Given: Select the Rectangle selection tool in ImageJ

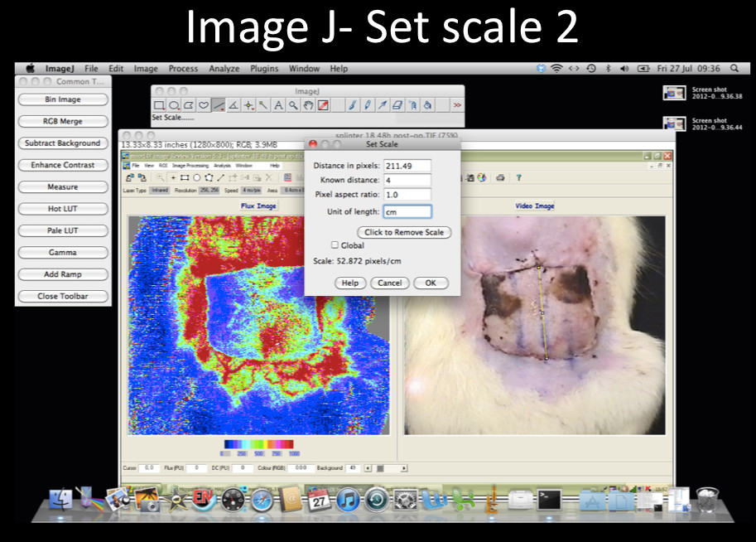Looking at the screenshot, I should 159,105.
